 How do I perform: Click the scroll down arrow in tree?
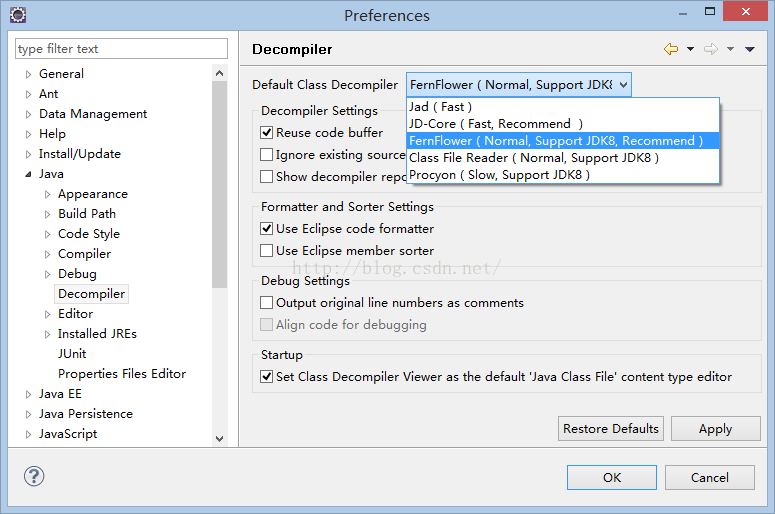[220, 438]
